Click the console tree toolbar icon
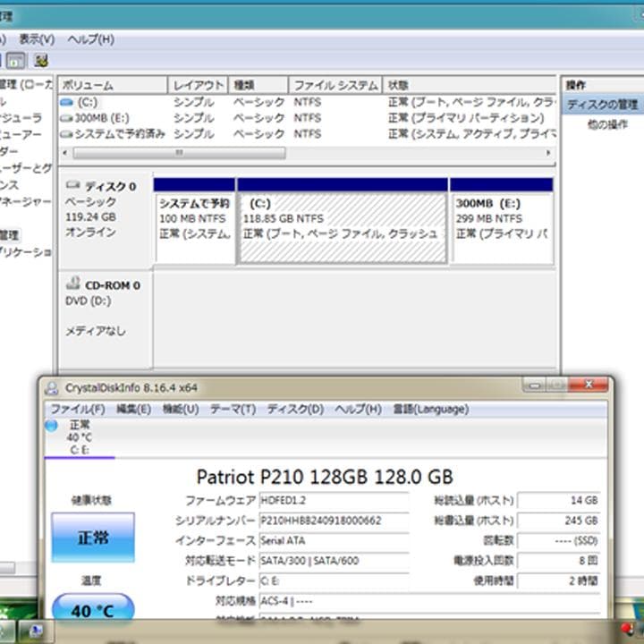The height and width of the screenshot is (644, 644). tap(15, 61)
